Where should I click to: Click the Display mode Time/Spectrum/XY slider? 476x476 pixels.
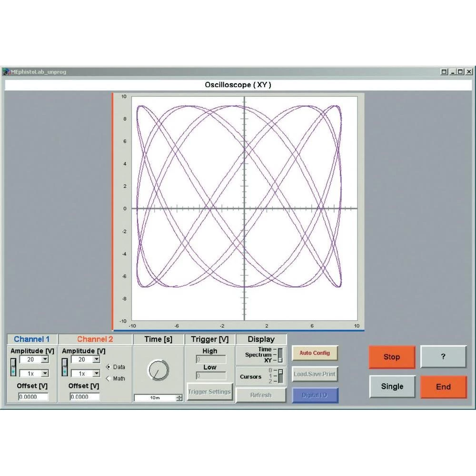tap(280, 355)
